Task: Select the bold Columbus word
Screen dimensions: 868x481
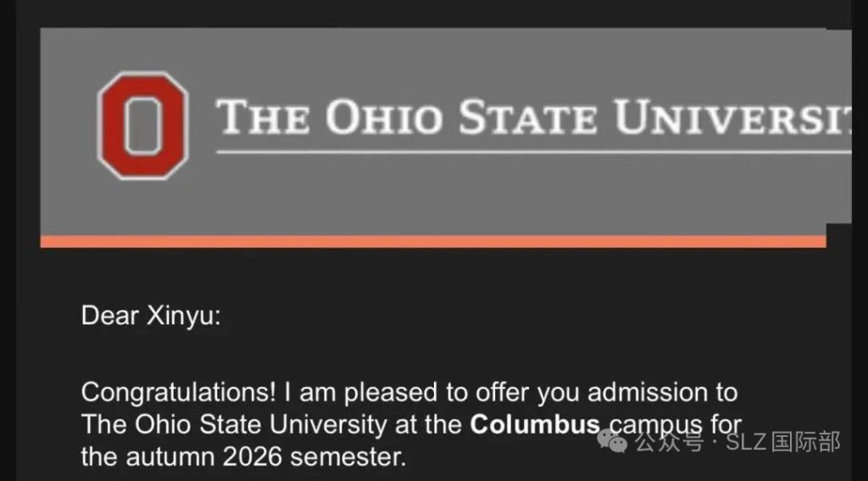Action: click(535, 424)
